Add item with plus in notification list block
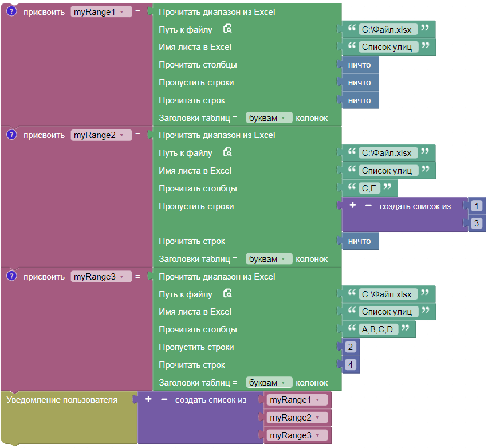This screenshot has width=488, height=448. 148,399
